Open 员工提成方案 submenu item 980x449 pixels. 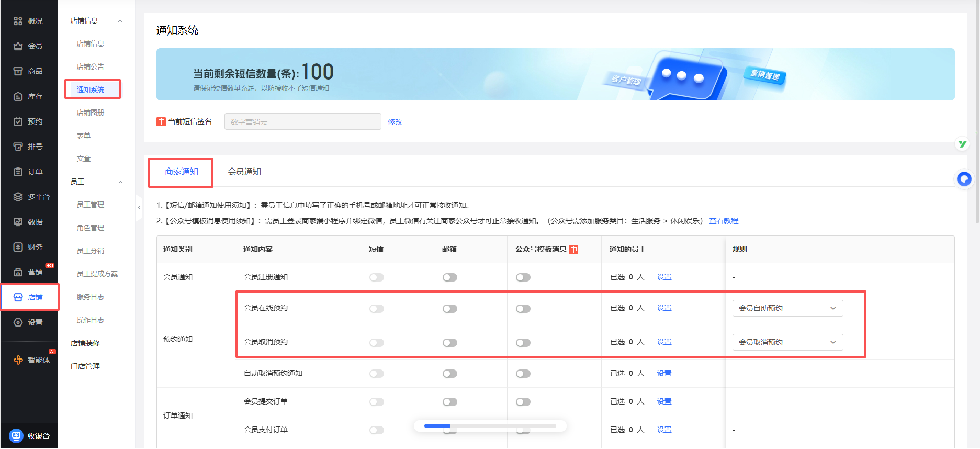click(97, 274)
